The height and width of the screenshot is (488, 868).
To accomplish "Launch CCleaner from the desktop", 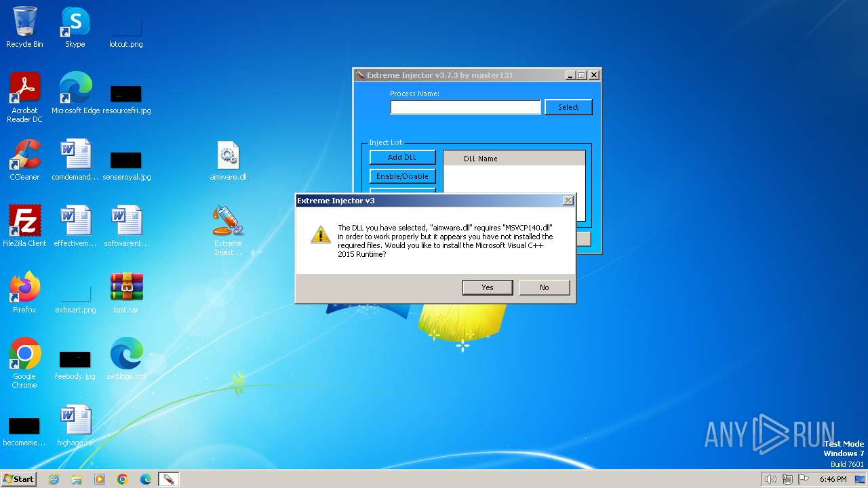I will (x=24, y=160).
